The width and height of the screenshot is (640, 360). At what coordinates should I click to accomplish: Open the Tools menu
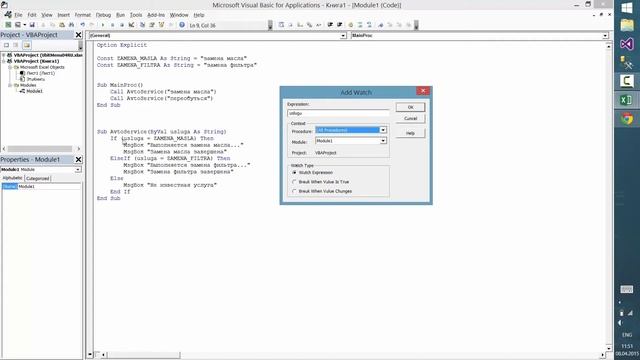pos(136,15)
